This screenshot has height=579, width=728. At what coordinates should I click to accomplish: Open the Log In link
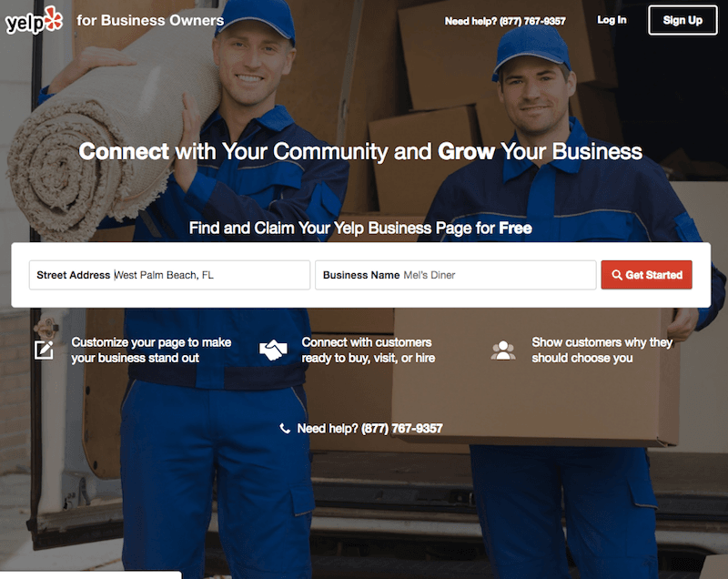coord(612,20)
